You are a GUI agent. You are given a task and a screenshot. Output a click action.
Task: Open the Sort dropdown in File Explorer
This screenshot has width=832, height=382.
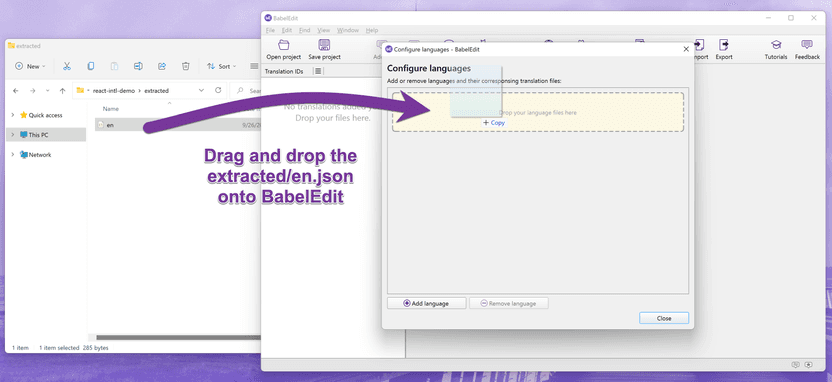[x=221, y=66]
